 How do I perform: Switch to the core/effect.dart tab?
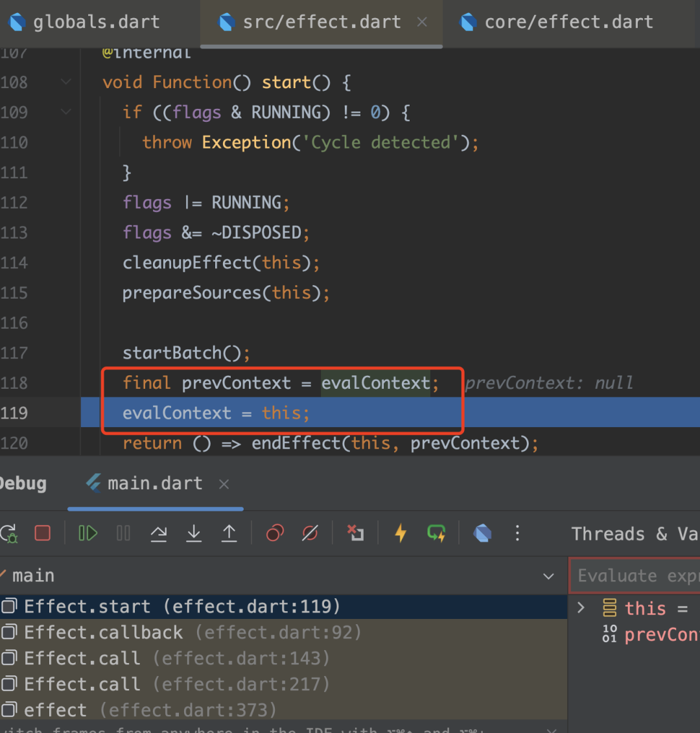(568, 22)
